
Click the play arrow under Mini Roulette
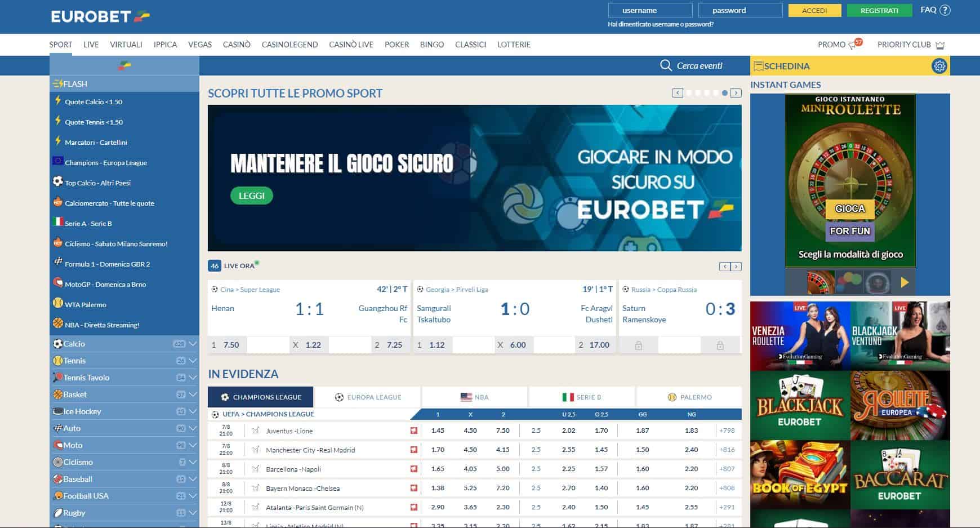tap(905, 282)
